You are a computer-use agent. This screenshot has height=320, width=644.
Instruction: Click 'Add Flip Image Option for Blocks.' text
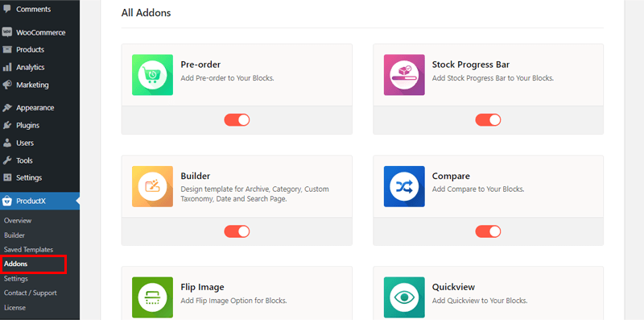tap(233, 301)
